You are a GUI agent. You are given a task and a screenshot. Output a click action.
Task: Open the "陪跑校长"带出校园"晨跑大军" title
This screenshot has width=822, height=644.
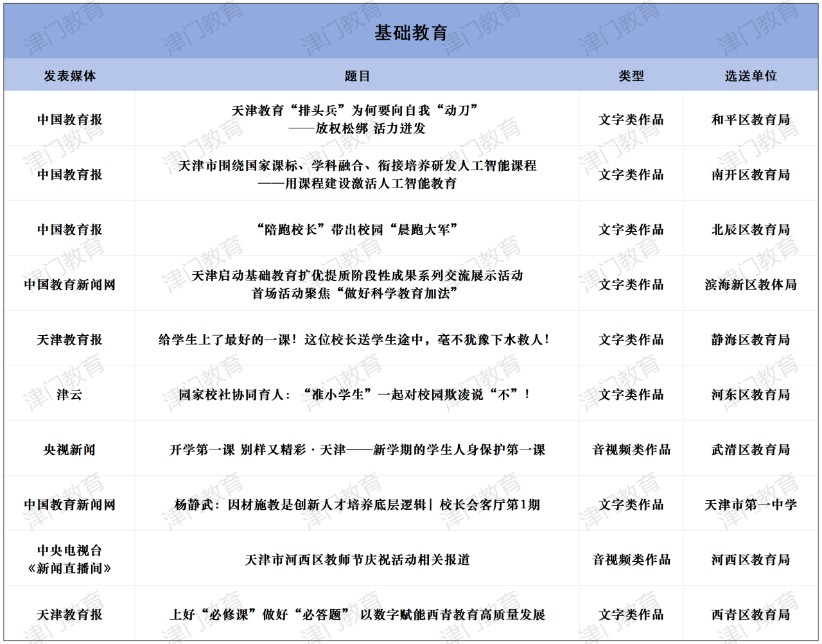pos(357,230)
